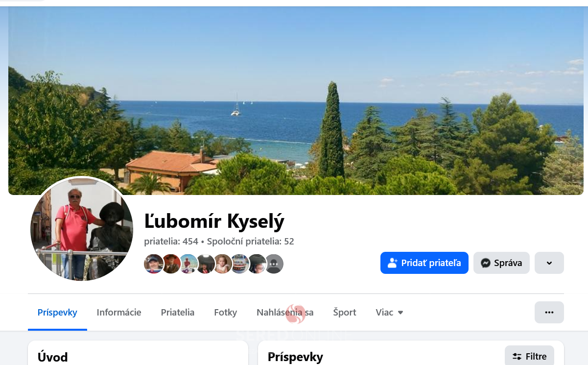Open the seaside cover photo
The width and height of the screenshot is (588, 365).
tap(296, 100)
